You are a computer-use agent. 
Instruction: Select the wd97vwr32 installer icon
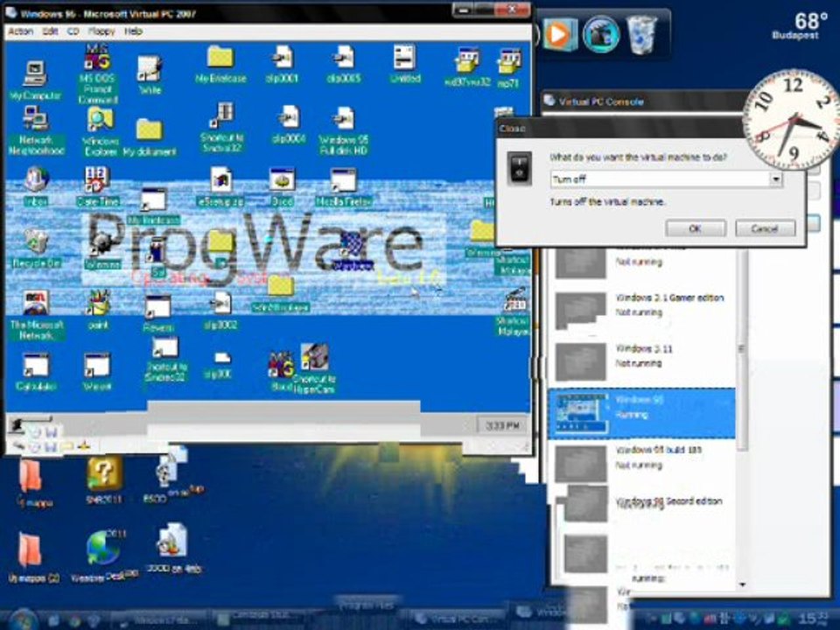[467, 68]
